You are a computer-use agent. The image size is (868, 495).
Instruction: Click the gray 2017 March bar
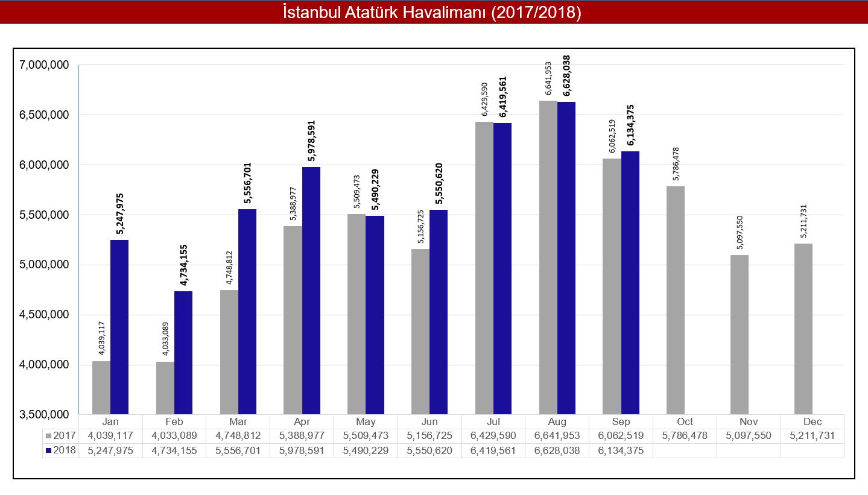pos(229,352)
